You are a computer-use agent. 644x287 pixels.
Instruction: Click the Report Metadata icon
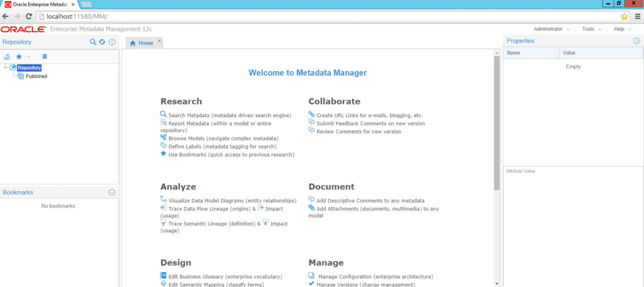[x=164, y=123]
